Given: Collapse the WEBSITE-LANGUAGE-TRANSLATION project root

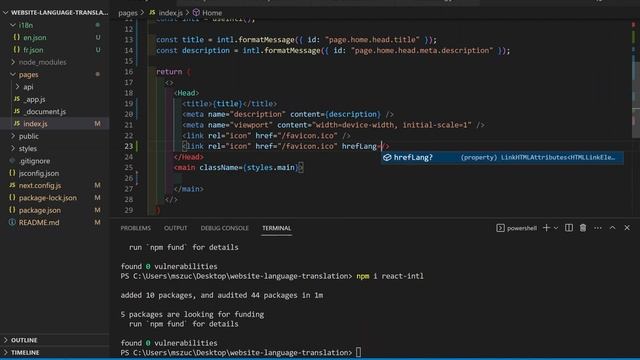Looking at the screenshot, I should coord(5,13).
